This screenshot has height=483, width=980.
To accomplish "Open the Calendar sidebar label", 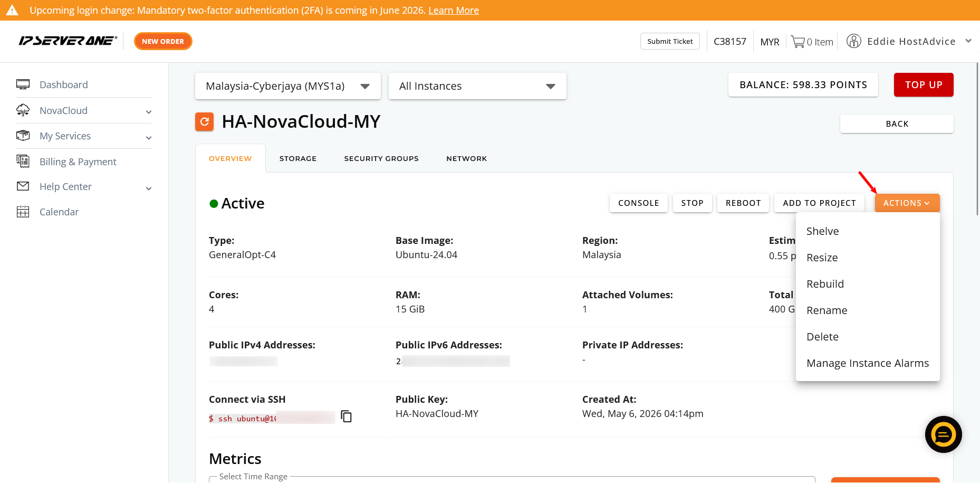I will coord(59,212).
